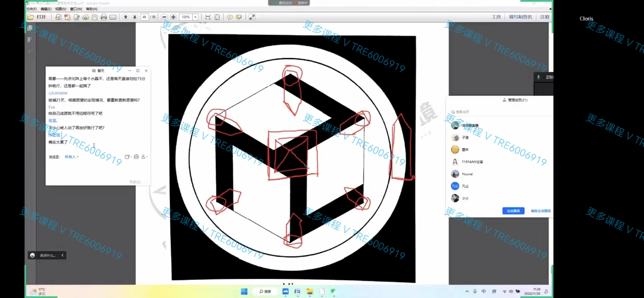Click the Windows Start button
Image resolution: width=644 pixels, height=298 pixels.
[244, 291]
